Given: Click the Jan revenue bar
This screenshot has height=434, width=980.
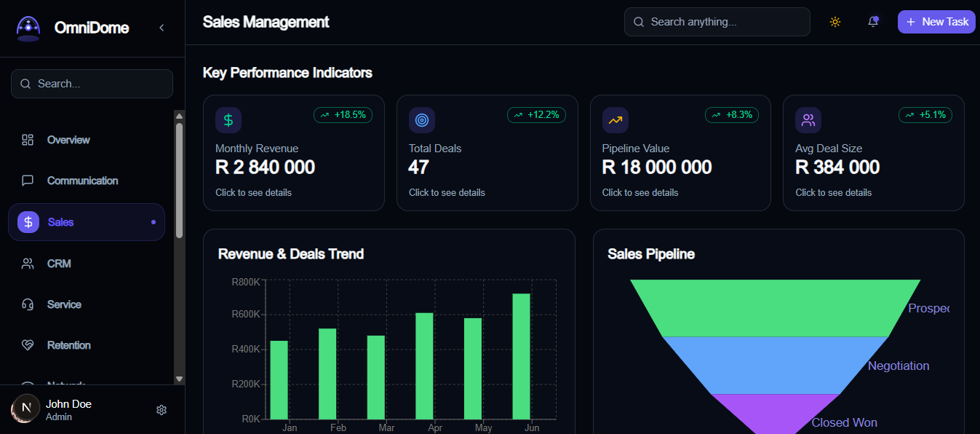Looking at the screenshot, I should point(279,380).
